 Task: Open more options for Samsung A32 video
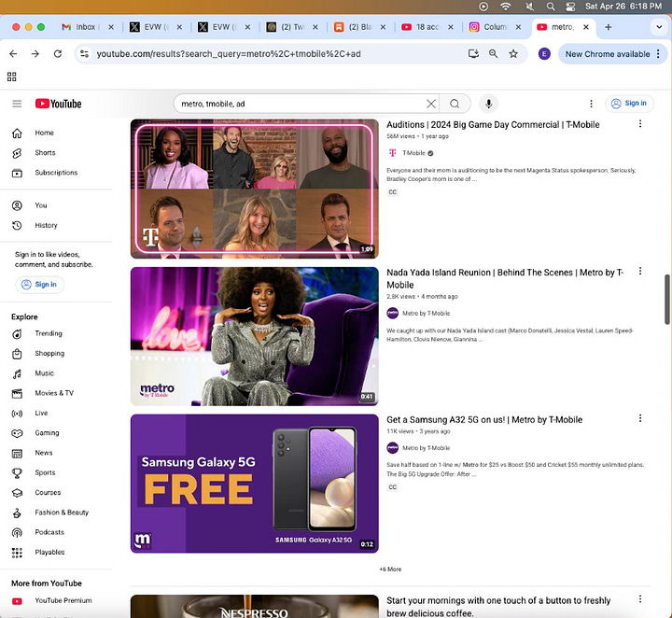coord(640,418)
